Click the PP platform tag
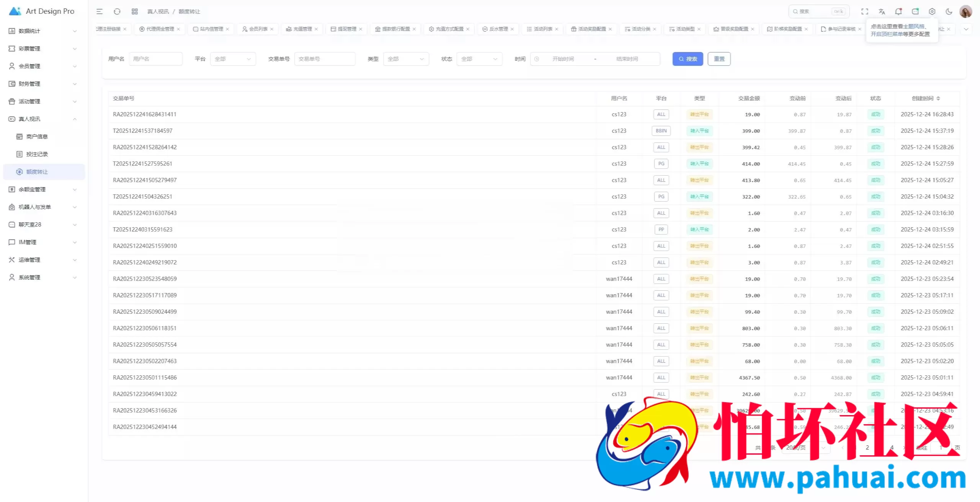The height and width of the screenshot is (502, 980). coord(661,230)
